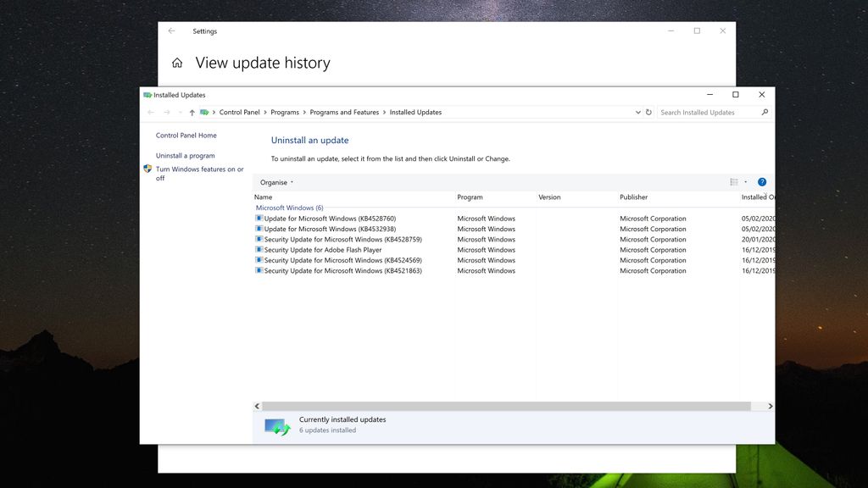Image resolution: width=868 pixels, height=488 pixels.
Task: Open the address bar history dropdown
Action: click(x=637, y=112)
